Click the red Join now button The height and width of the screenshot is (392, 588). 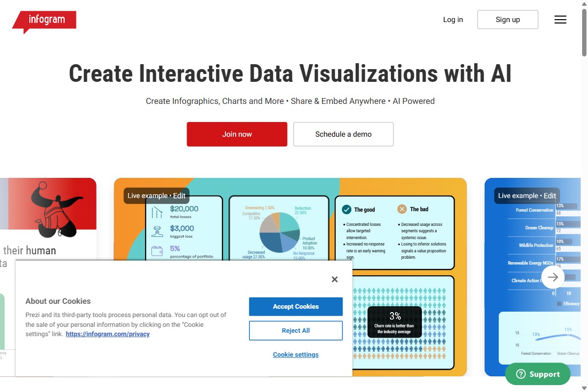[237, 134]
